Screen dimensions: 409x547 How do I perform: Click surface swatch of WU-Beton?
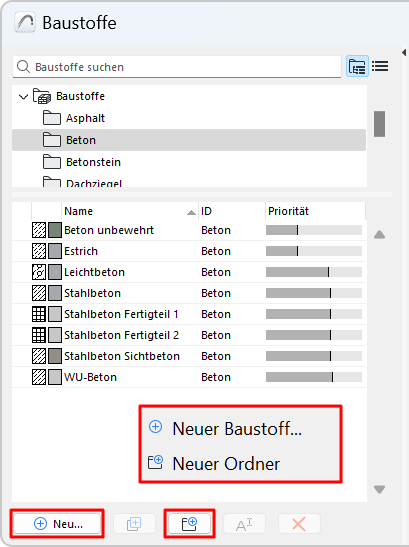[x=55, y=377]
